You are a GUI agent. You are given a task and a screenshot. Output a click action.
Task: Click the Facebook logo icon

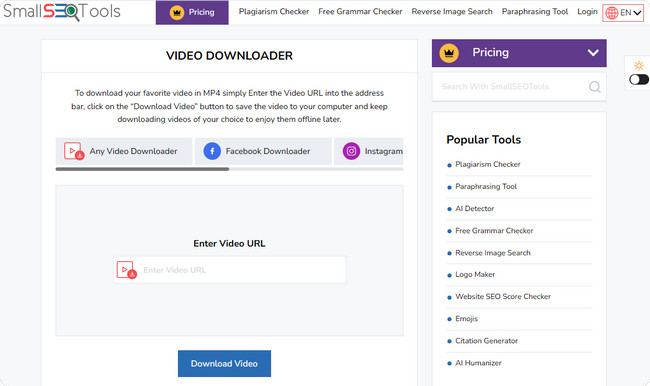[x=212, y=151]
